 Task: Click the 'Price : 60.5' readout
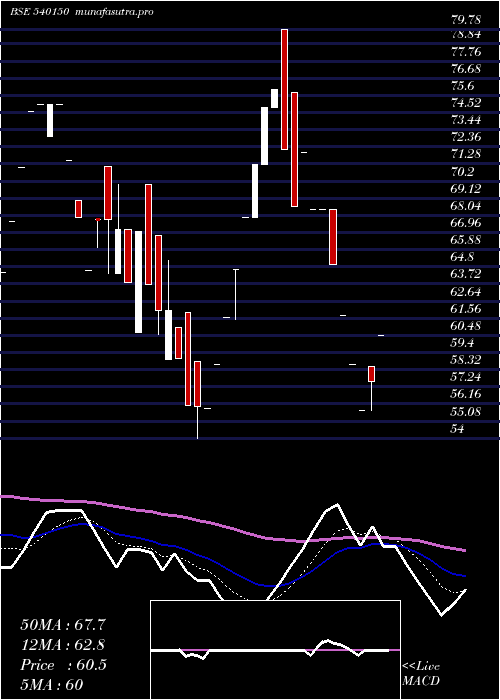63,665
